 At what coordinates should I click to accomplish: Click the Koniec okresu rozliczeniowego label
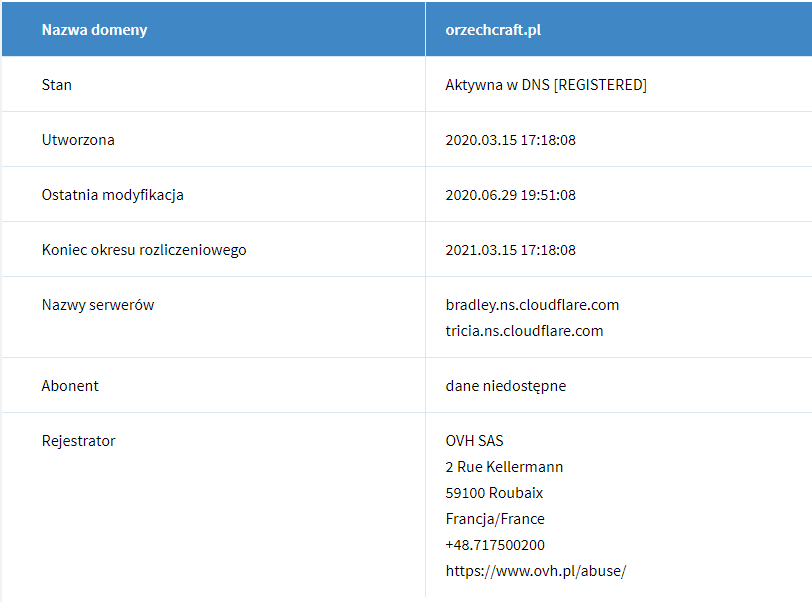pos(144,250)
